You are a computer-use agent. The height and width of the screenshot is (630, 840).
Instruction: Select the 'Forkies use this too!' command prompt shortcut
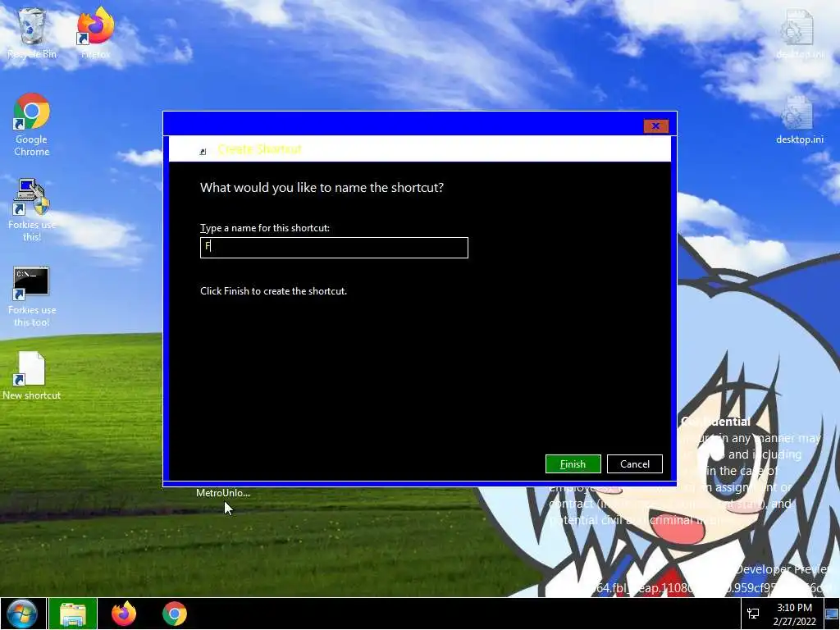click(x=32, y=296)
